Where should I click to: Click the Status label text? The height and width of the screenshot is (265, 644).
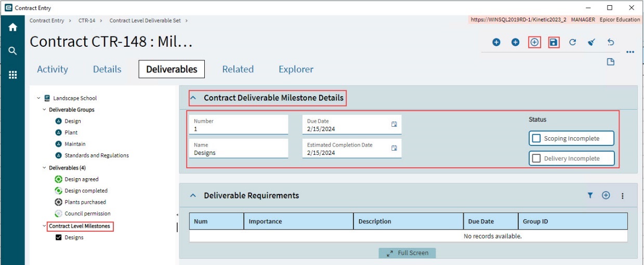pos(537,120)
